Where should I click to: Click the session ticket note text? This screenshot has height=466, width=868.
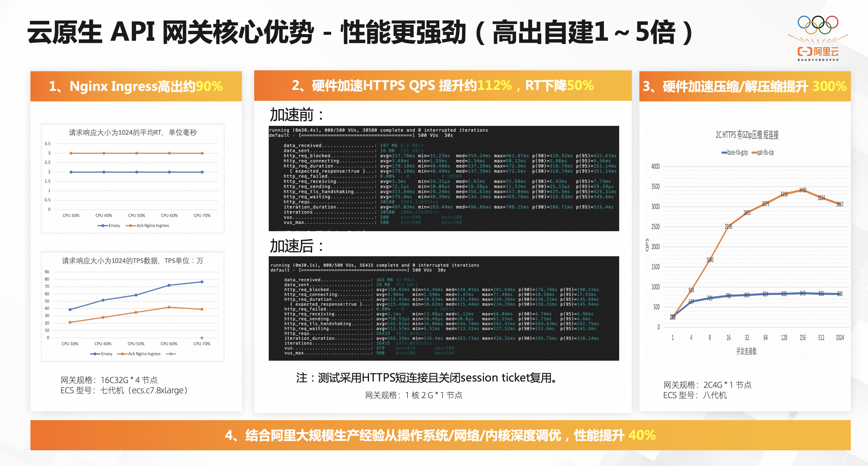(x=426, y=378)
